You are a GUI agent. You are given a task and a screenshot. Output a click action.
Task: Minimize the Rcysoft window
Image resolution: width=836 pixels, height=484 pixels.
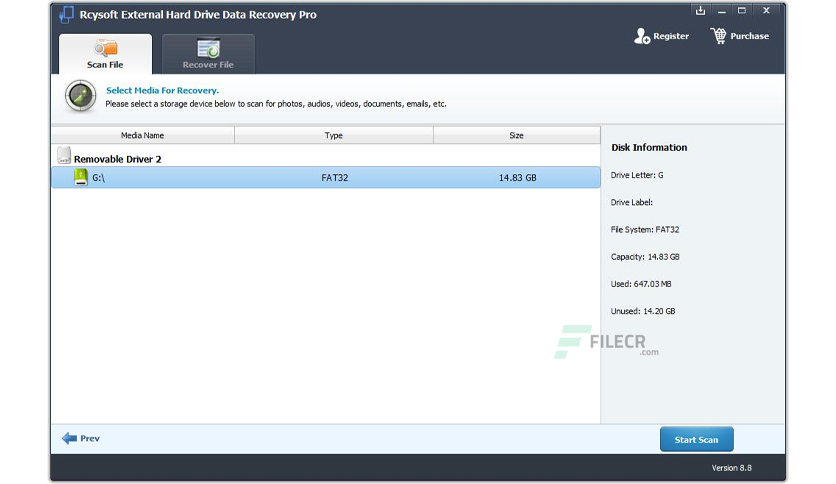click(721, 11)
